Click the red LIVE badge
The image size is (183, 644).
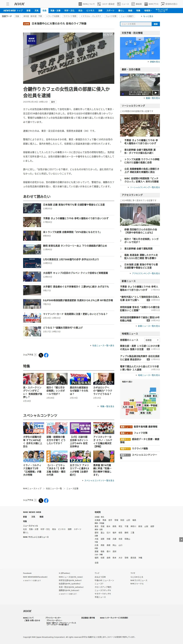click(27, 24)
